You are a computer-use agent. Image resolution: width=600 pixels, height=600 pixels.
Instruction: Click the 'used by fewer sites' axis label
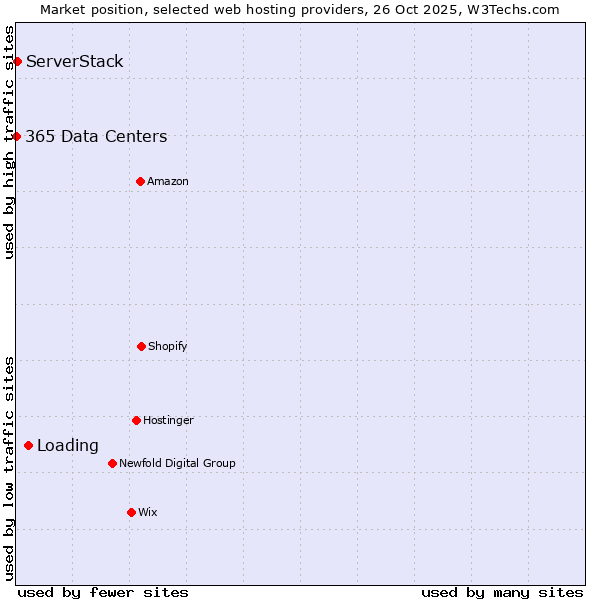(x=103, y=592)
